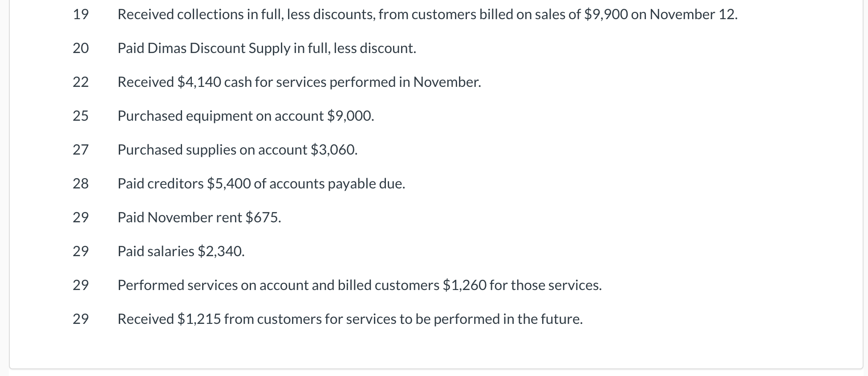This screenshot has height=376, width=868.
Task: Click date 29 beside 'Received $1,215' entry
Action: click(x=81, y=319)
